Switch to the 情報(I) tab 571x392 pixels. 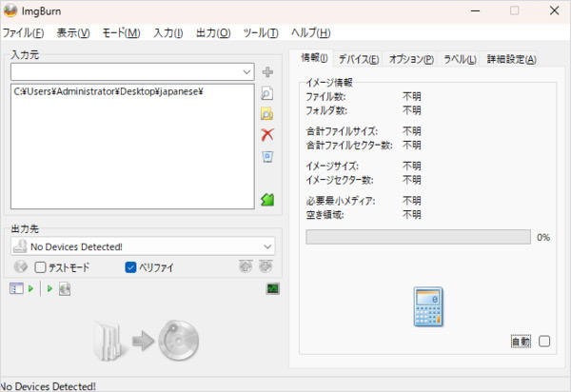[x=314, y=58]
